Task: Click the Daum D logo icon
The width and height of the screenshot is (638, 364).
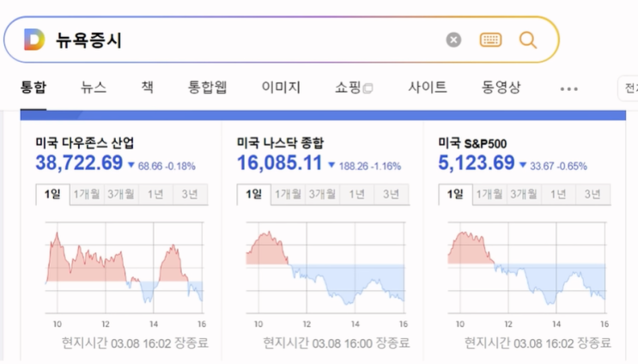Action: (34, 39)
